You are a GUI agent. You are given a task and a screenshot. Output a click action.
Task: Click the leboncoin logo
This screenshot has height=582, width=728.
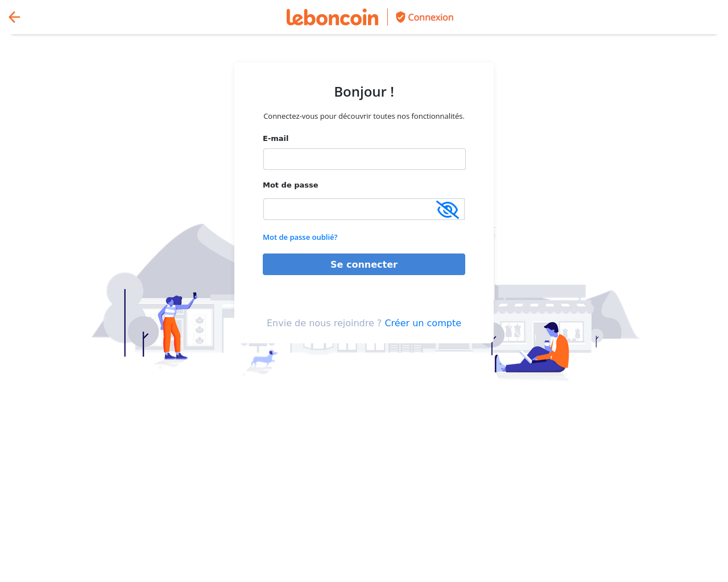tap(332, 17)
